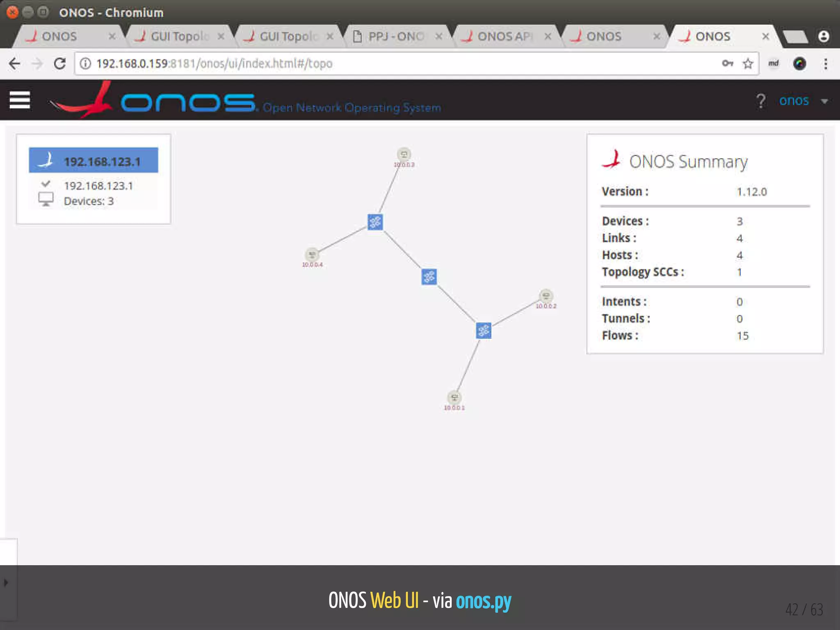
Task: Close the ONOS API tab
Action: point(548,37)
